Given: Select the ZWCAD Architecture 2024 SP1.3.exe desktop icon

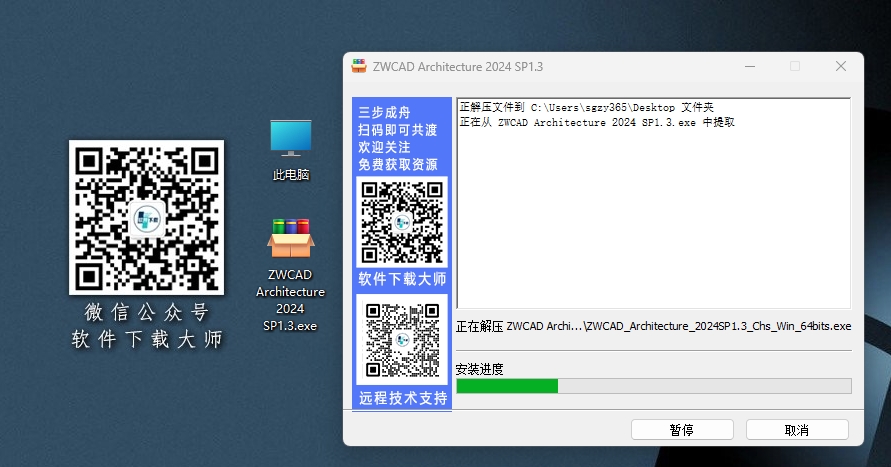Looking at the screenshot, I should point(290,274).
